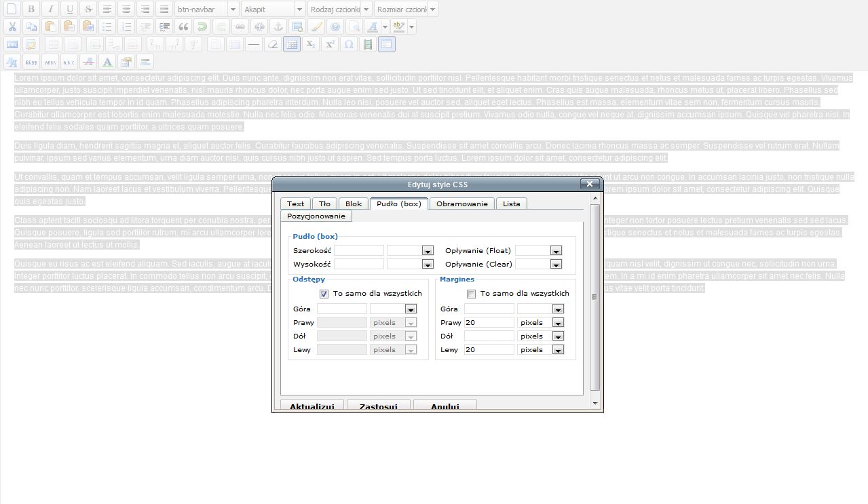Justify text fully
The width and height of the screenshot is (868, 504).
coord(164,9)
